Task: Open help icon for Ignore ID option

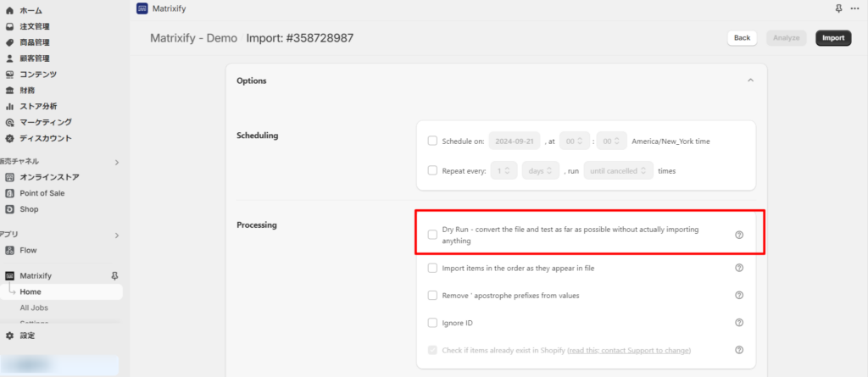Action: coord(738,323)
